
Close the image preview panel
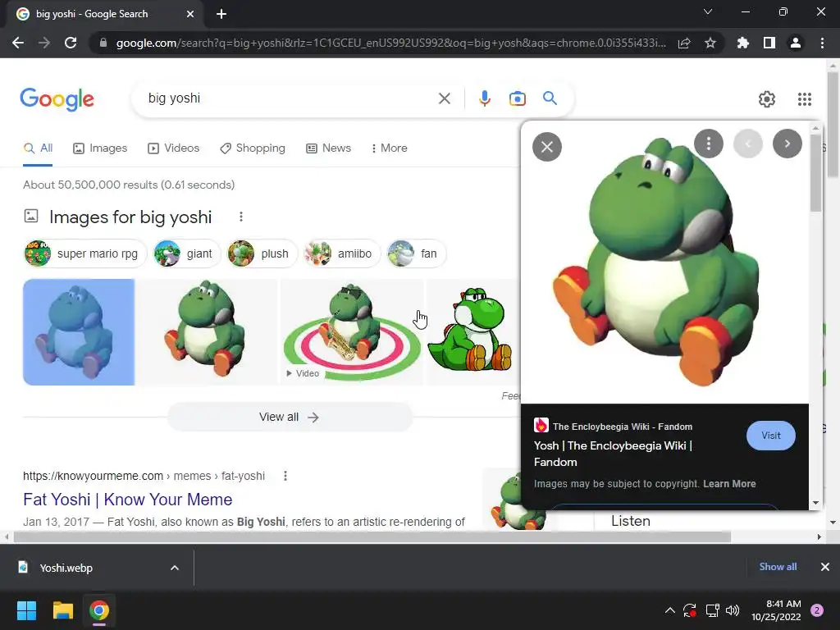pos(547,147)
